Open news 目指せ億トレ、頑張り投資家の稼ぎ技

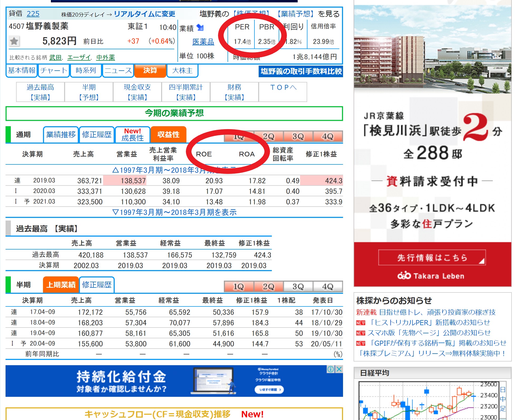(437, 312)
